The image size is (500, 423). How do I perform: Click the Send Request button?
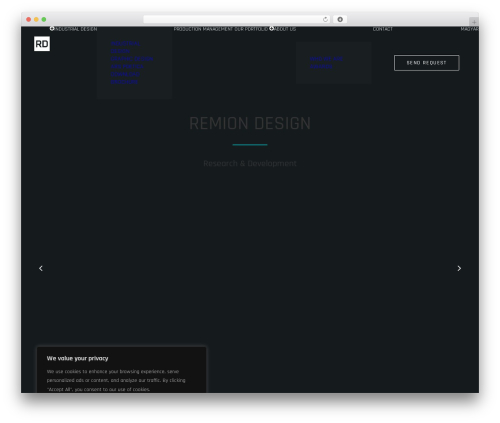pyautogui.click(x=426, y=63)
